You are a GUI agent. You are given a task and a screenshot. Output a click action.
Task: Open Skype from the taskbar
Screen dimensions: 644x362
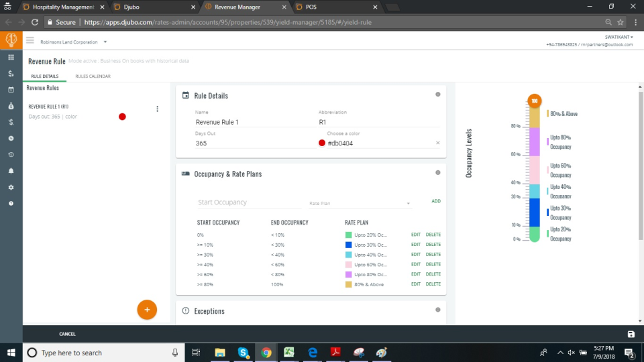click(243, 353)
